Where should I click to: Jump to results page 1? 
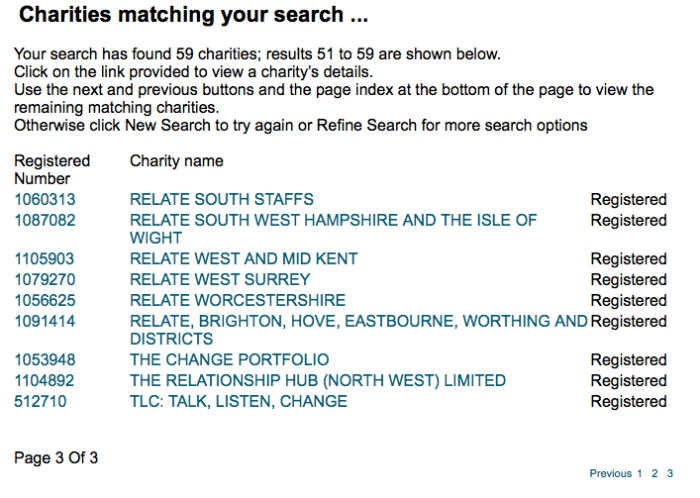click(x=640, y=474)
